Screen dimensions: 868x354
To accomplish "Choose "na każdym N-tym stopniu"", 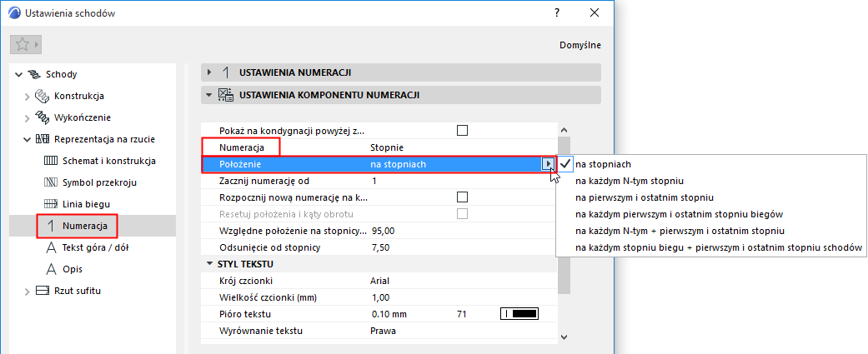I will 630,180.
